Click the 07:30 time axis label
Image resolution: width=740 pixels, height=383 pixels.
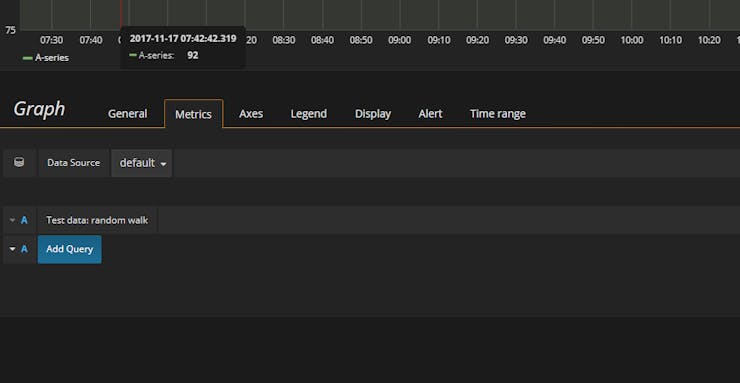(x=51, y=41)
